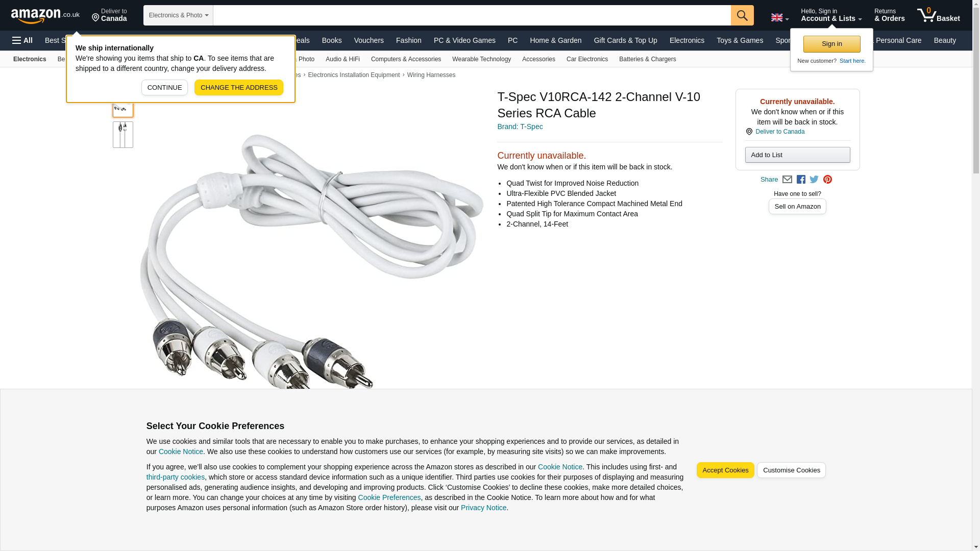Select the Car Electronics subcategory
This screenshot has height=551, width=980.
click(x=587, y=59)
